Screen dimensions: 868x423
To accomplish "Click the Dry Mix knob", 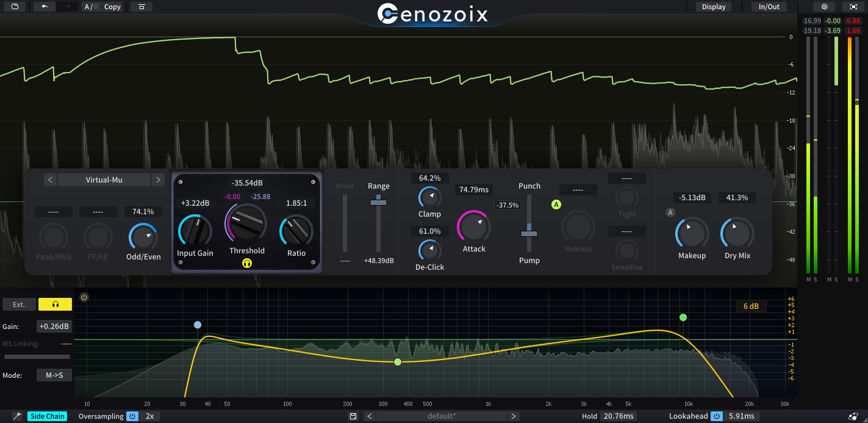I will tap(737, 233).
